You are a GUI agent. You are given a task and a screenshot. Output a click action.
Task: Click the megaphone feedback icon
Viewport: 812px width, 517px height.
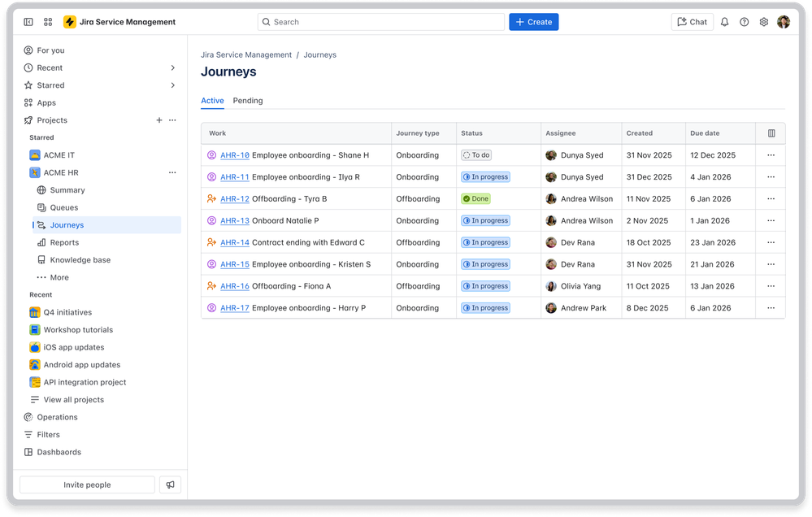(x=171, y=484)
